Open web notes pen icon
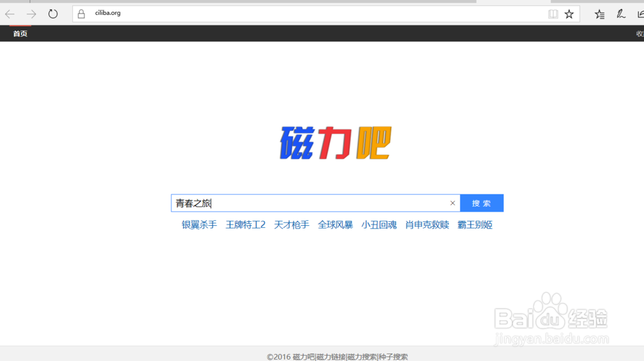644x361 pixels. [621, 14]
